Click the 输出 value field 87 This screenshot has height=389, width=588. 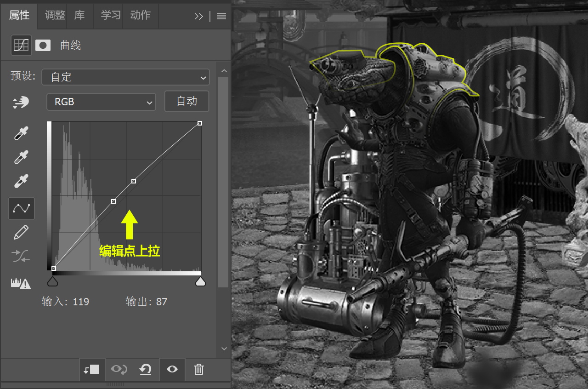click(x=162, y=302)
